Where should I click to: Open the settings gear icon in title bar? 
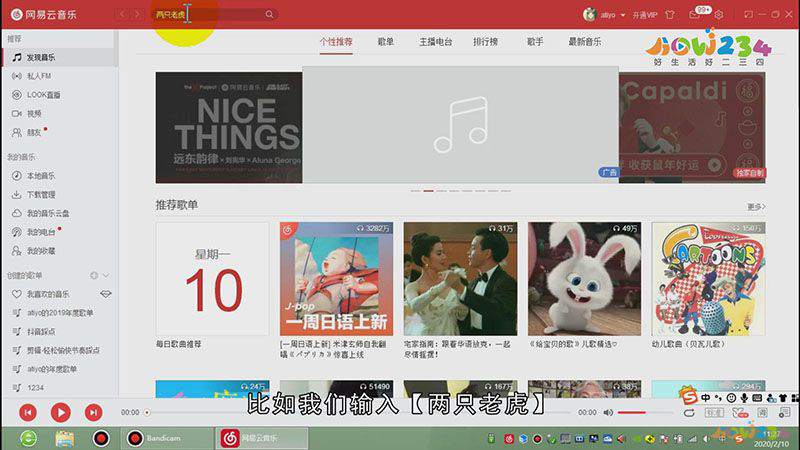[x=719, y=15]
